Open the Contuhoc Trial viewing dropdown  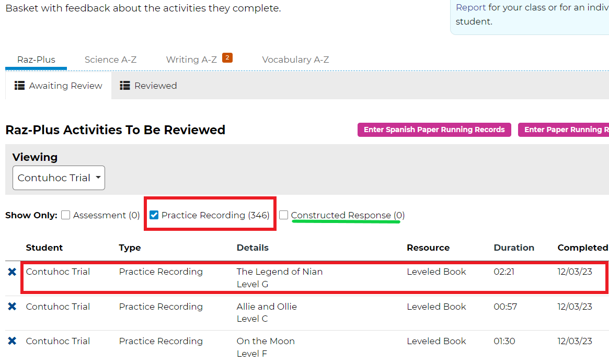coord(59,178)
